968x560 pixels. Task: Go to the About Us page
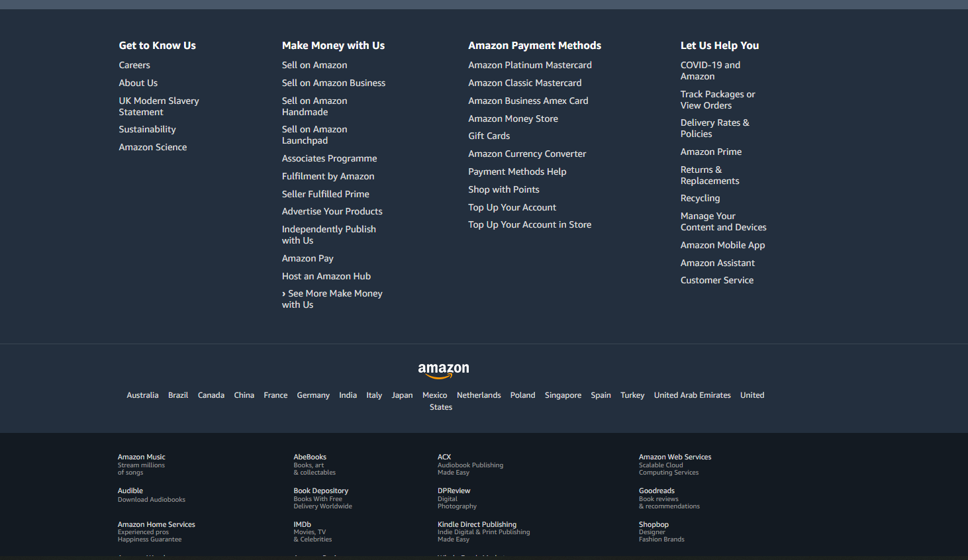(x=138, y=83)
